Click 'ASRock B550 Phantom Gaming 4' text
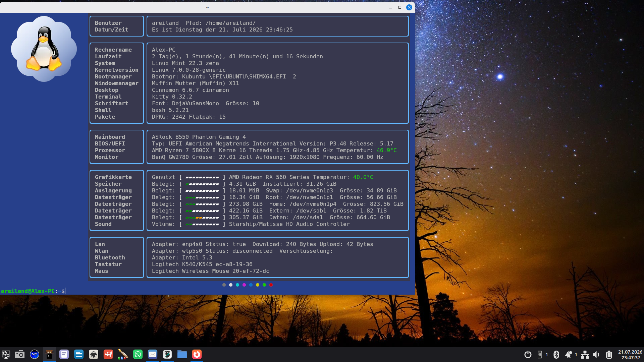Image resolution: width=644 pixels, height=362 pixels. [199, 137]
